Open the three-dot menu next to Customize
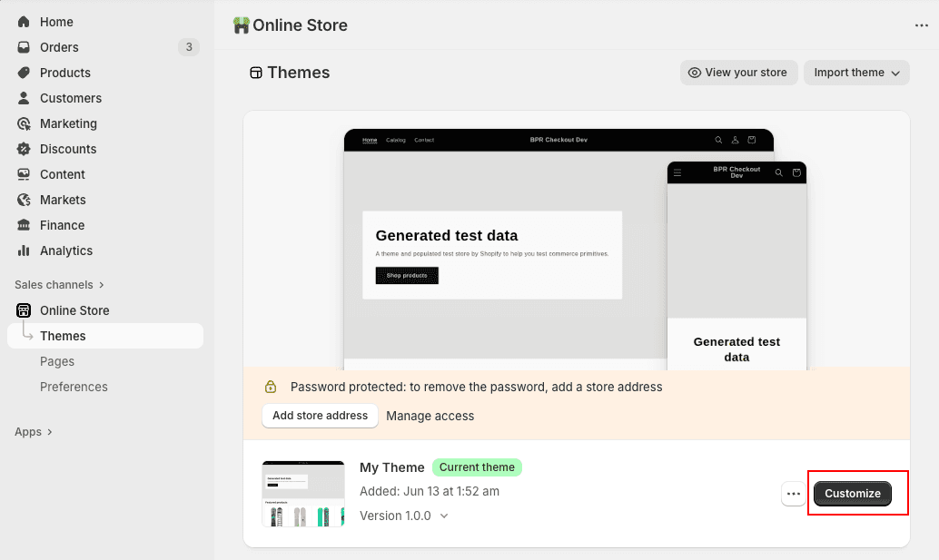The image size is (939, 560). tap(793, 493)
